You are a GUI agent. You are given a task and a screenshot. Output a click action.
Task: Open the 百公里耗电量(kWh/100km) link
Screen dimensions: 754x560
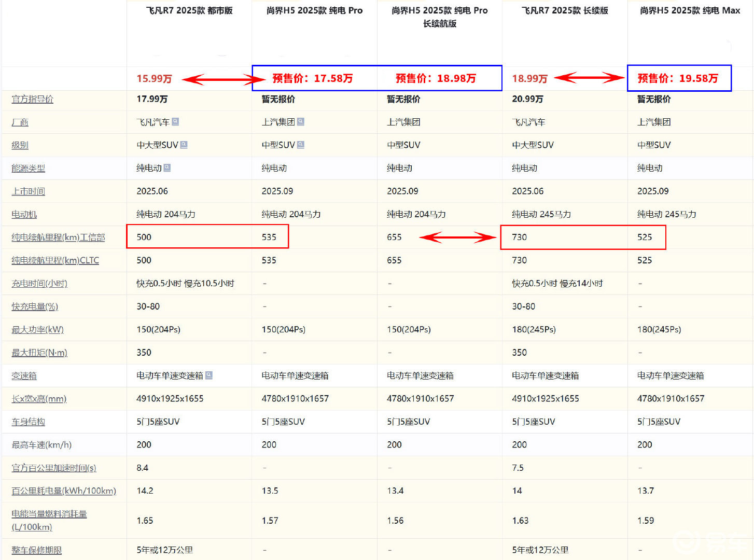(x=64, y=491)
